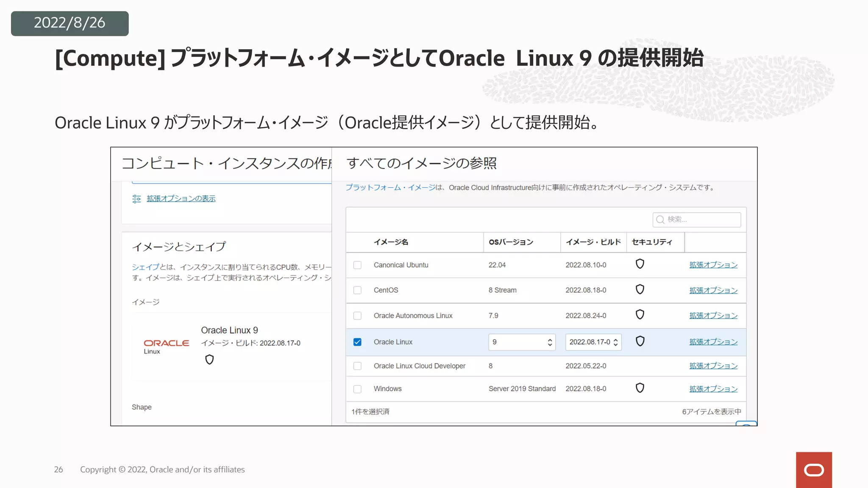868x488 pixels.
Task: Click the shield icon under Oracle Linux 9 card
Action: point(209,360)
